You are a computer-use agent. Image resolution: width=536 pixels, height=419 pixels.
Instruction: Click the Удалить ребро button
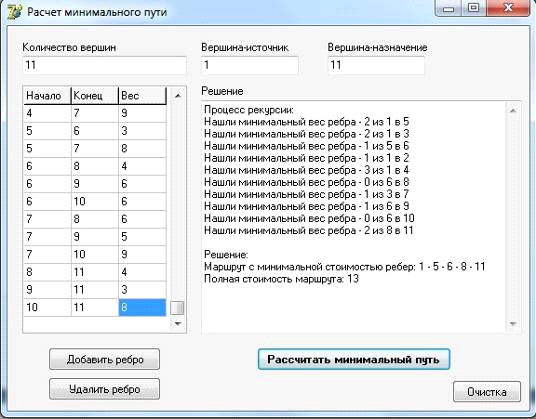pyautogui.click(x=104, y=389)
